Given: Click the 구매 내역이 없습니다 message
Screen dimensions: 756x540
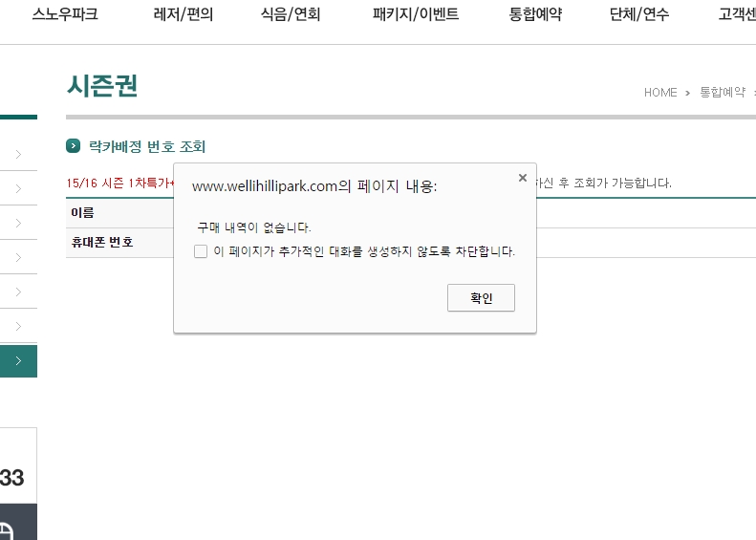Looking at the screenshot, I should 254,227.
